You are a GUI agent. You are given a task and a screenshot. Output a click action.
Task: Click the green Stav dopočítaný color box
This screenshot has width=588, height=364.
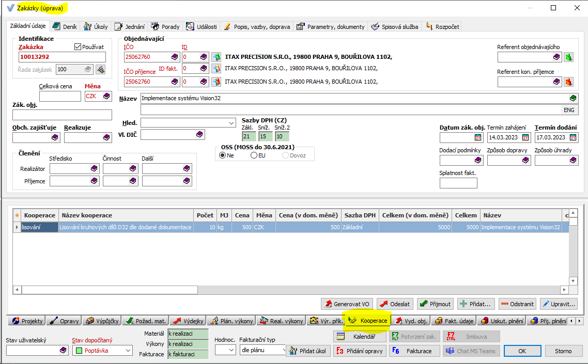(79, 351)
